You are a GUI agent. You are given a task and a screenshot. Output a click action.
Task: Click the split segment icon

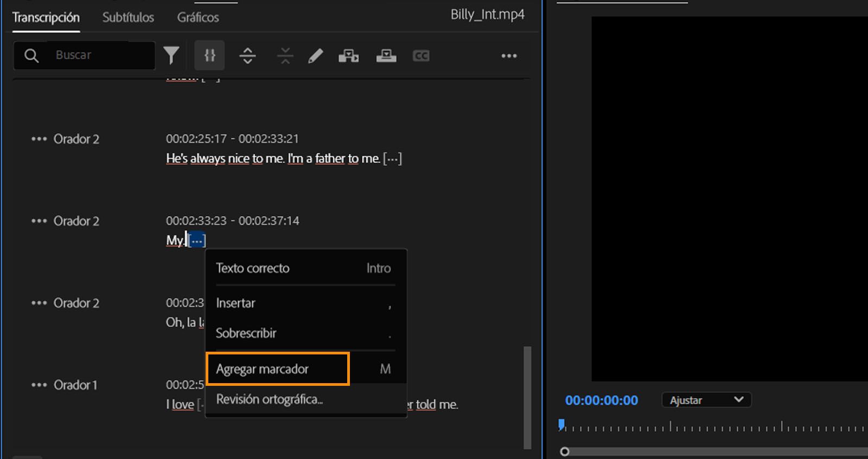(x=247, y=55)
